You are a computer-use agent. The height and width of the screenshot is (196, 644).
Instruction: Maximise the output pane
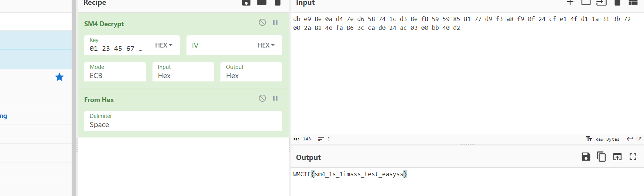pos(633,157)
